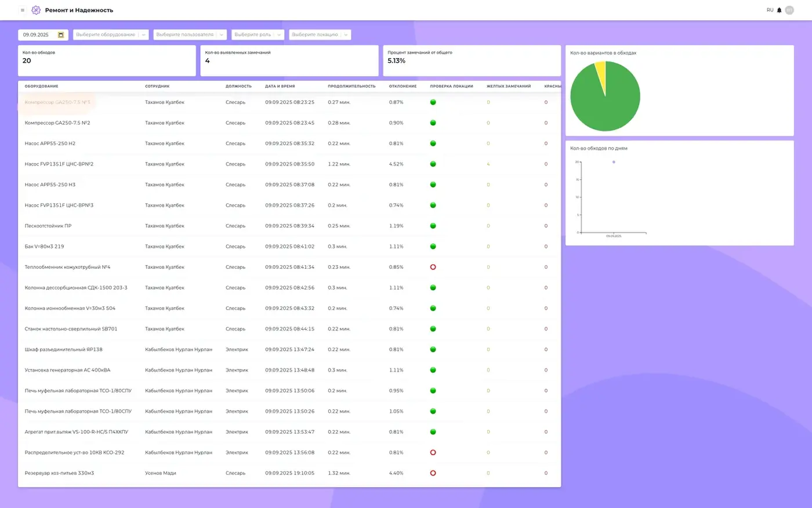Sort by the Сотрудник column header
The height and width of the screenshot is (508, 812).
tap(157, 87)
